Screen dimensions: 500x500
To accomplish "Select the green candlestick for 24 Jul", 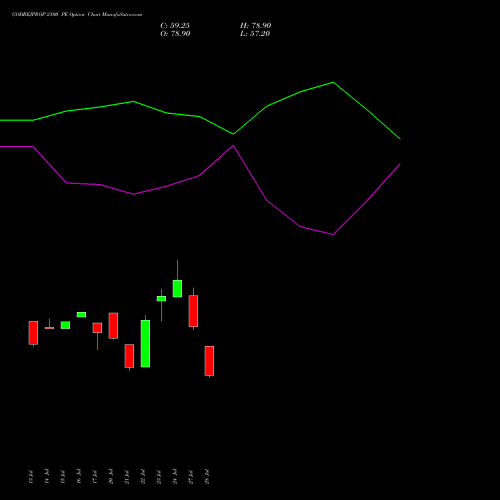I will coord(177,288).
